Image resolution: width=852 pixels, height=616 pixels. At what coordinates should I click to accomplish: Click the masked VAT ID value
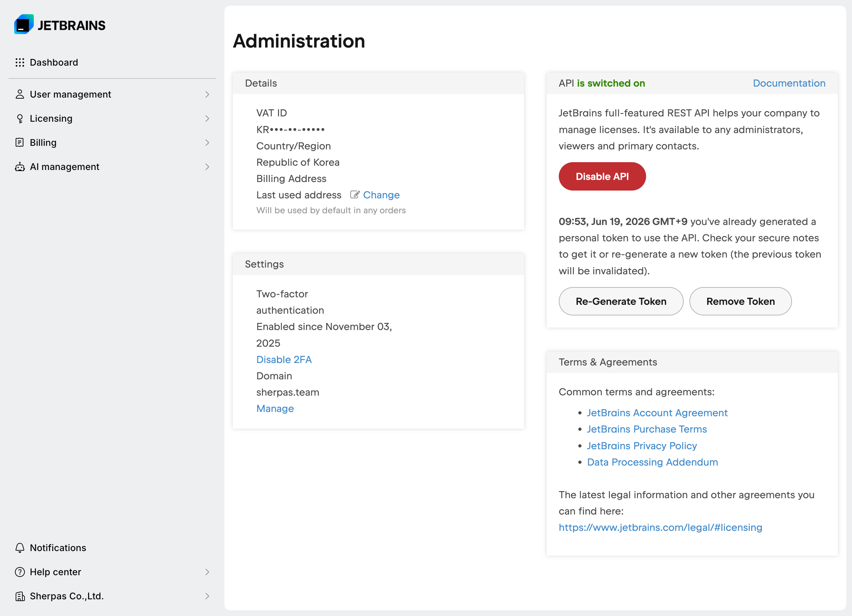click(290, 130)
